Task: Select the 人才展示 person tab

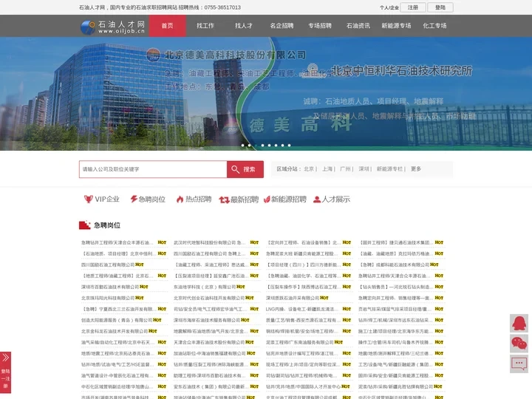Action: pyautogui.click(x=332, y=199)
